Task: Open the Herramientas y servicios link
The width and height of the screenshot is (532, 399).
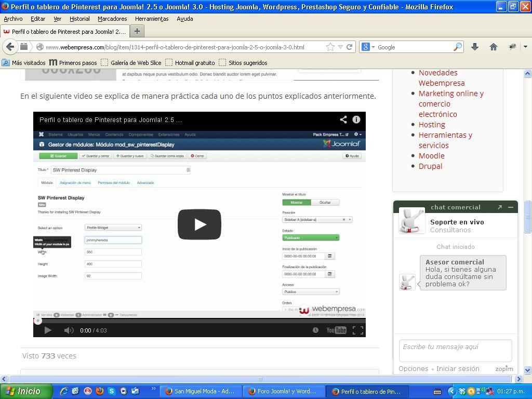Action: (x=445, y=140)
